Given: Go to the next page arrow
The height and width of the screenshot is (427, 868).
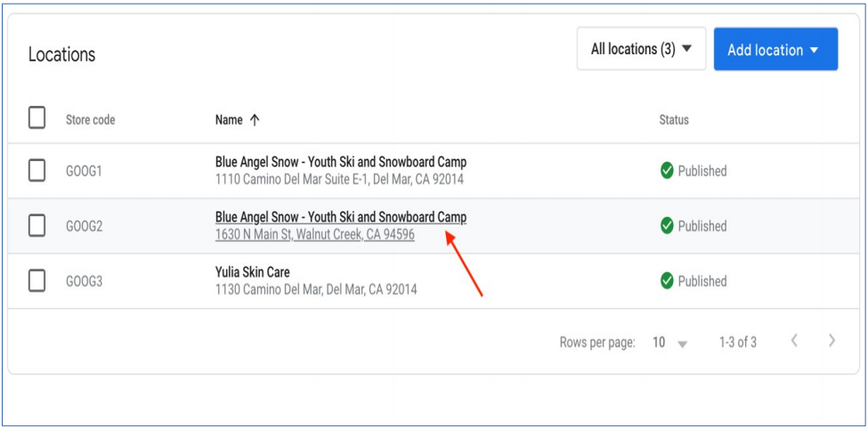Looking at the screenshot, I should pyautogui.click(x=831, y=341).
